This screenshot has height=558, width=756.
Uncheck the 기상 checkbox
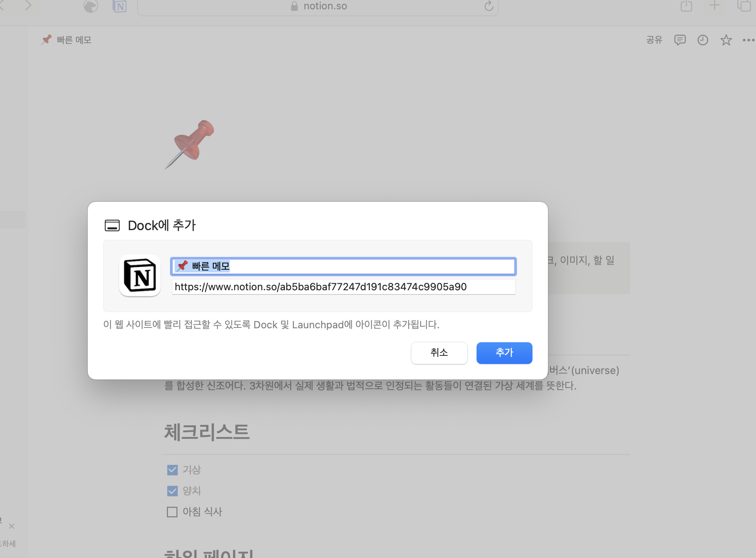[x=172, y=470]
